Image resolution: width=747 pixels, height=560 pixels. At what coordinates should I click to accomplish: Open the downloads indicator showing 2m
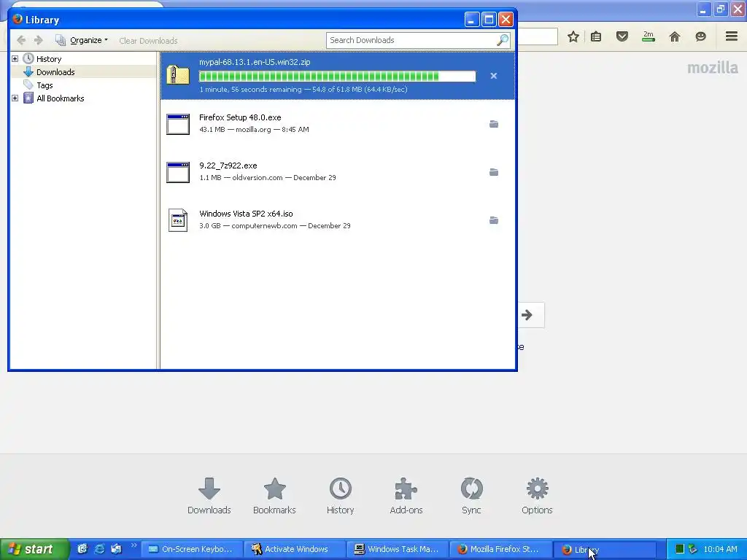[649, 36]
